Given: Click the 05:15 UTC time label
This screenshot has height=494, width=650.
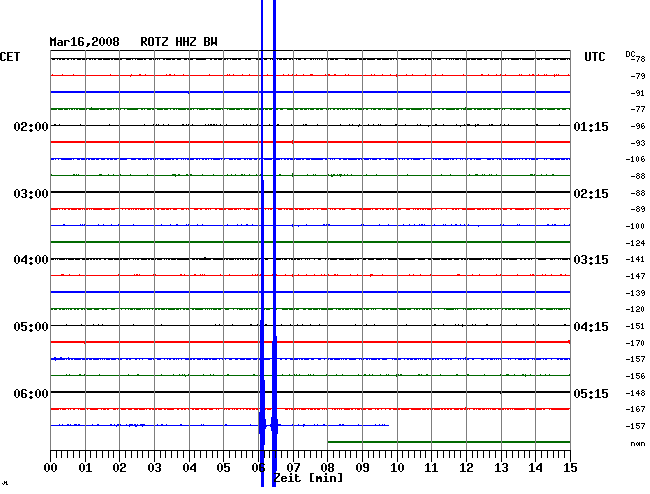Looking at the screenshot, I should 591,393.
